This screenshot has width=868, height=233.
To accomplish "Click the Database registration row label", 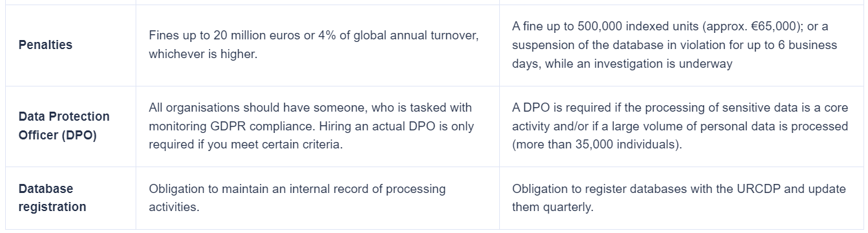I will tap(52, 198).
